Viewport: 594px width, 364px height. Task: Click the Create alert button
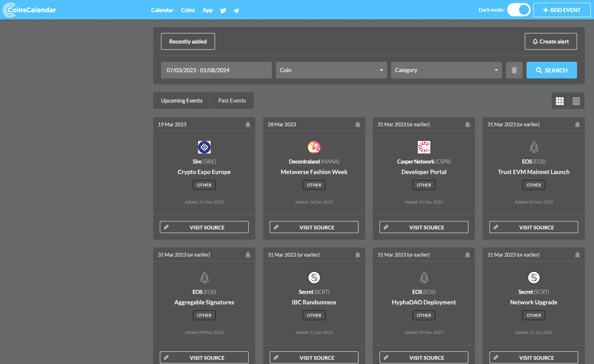click(550, 41)
